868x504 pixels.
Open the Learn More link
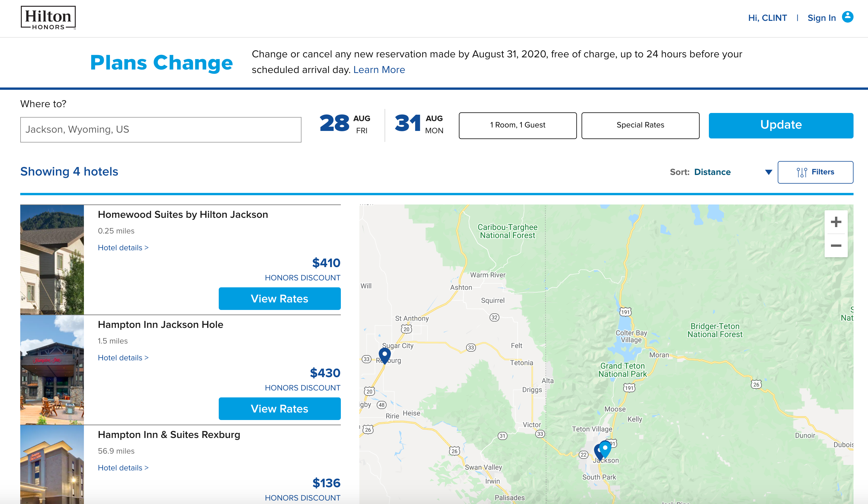[379, 70]
